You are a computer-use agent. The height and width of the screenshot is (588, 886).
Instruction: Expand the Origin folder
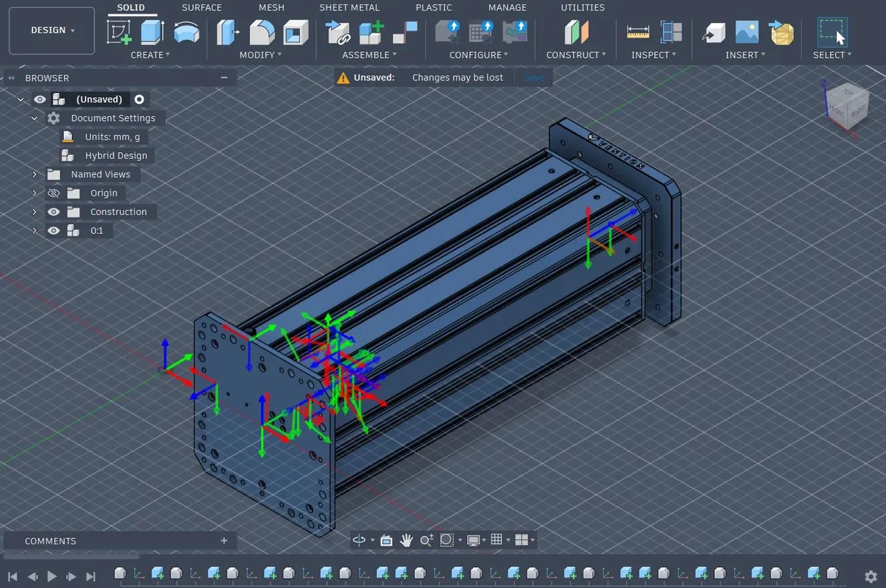pyautogui.click(x=35, y=193)
